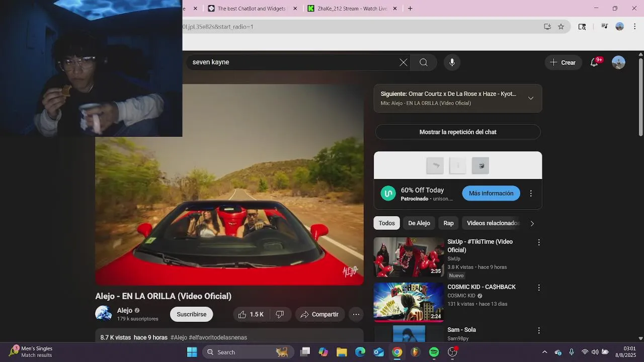Open Windows Start menu
The image size is (644, 362).
192,352
